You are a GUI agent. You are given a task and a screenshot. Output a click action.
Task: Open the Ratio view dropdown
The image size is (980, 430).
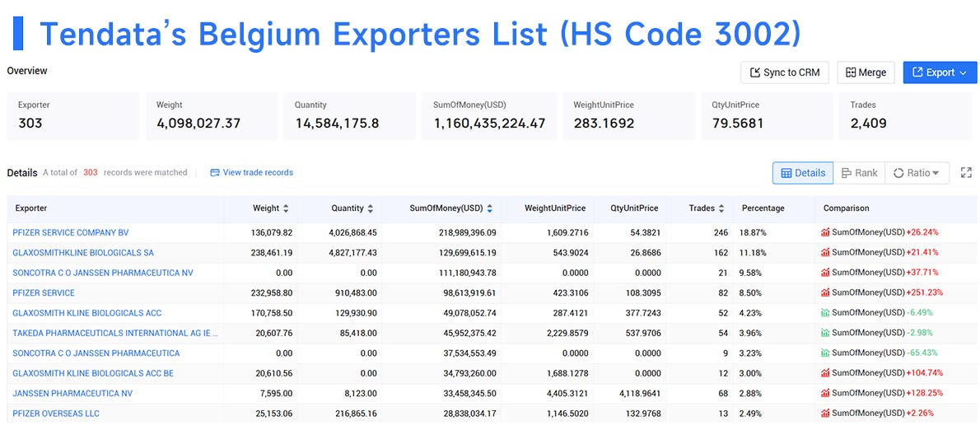pos(917,173)
